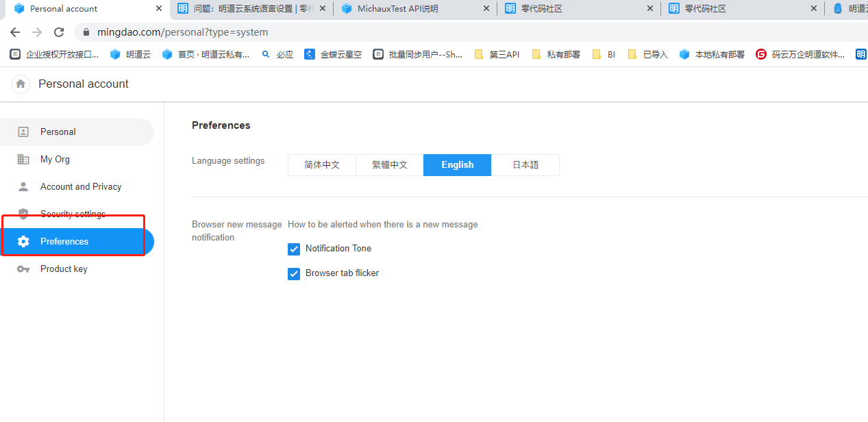Image resolution: width=868 pixels, height=422 pixels.
Task: Click the home icon beside Personal account
Action: coord(21,84)
